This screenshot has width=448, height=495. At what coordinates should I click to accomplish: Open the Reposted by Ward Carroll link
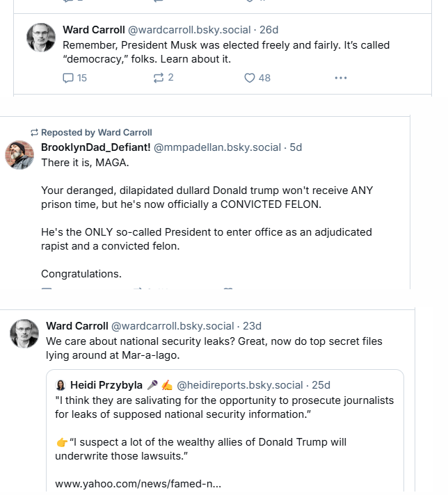(x=96, y=133)
